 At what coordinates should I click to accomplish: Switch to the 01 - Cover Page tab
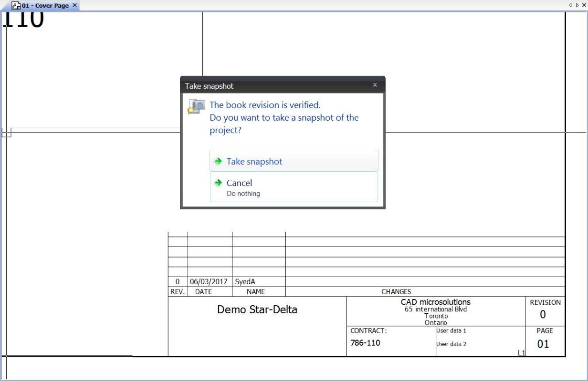(45, 6)
